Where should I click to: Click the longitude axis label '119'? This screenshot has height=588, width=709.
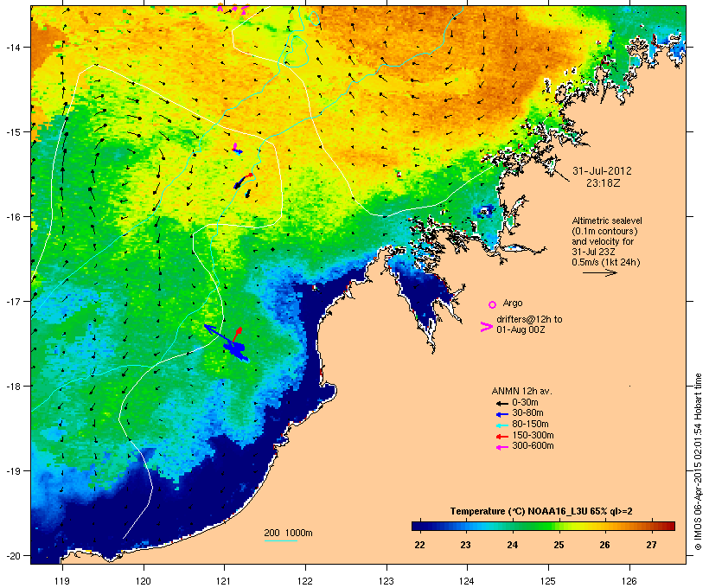click(x=62, y=581)
